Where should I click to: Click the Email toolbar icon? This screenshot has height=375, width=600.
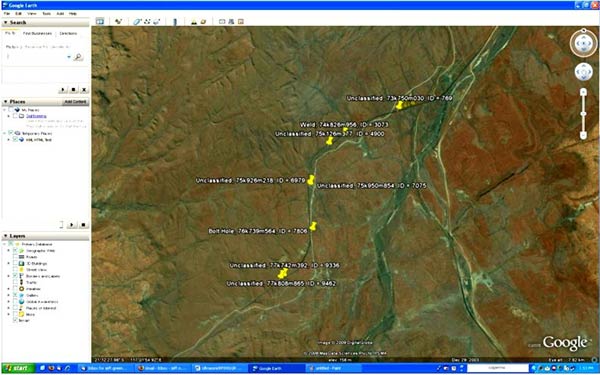(222, 21)
